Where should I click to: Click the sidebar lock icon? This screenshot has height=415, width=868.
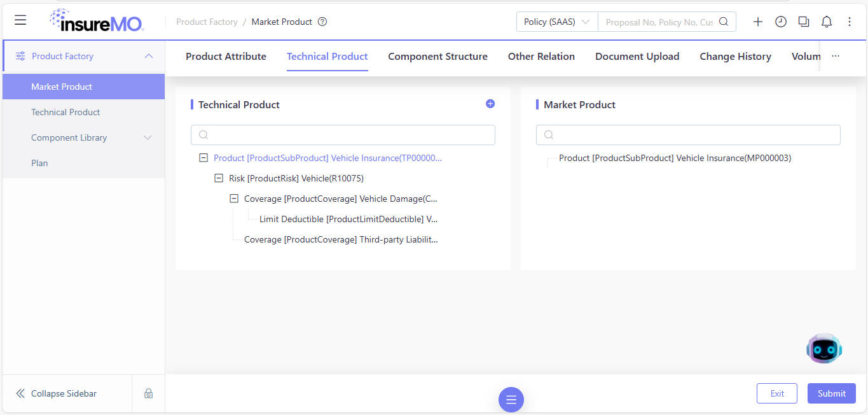pos(148,393)
